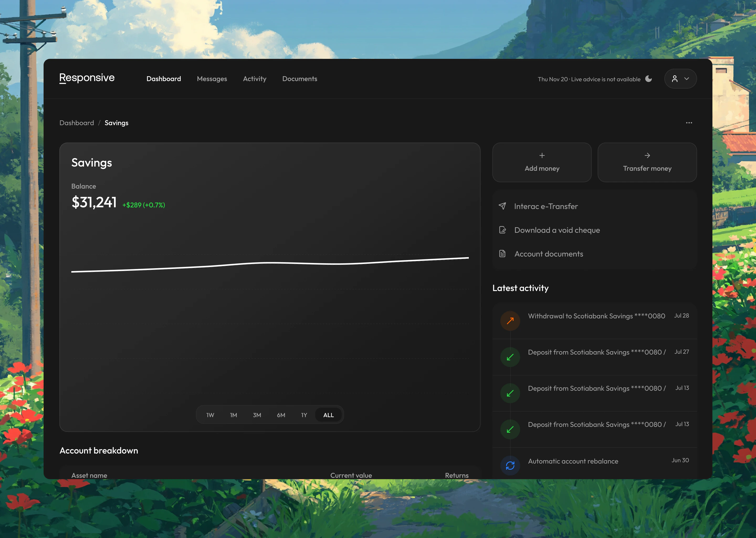Select the 3M chart range
This screenshot has height=538, width=756.
tap(257, 415)
